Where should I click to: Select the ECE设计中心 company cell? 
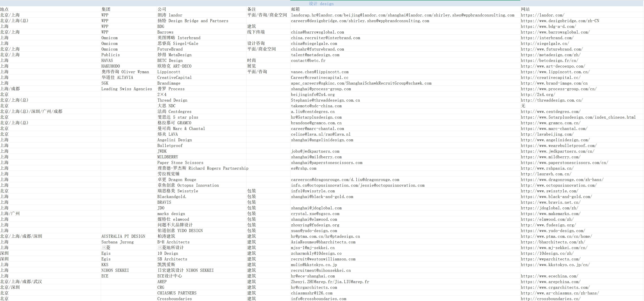coord(170,276)
